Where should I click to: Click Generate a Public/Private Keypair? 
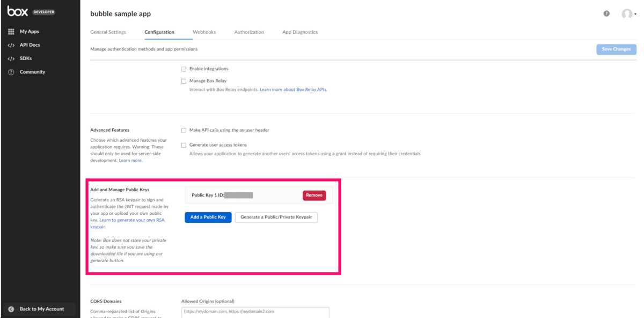point(276,217)
